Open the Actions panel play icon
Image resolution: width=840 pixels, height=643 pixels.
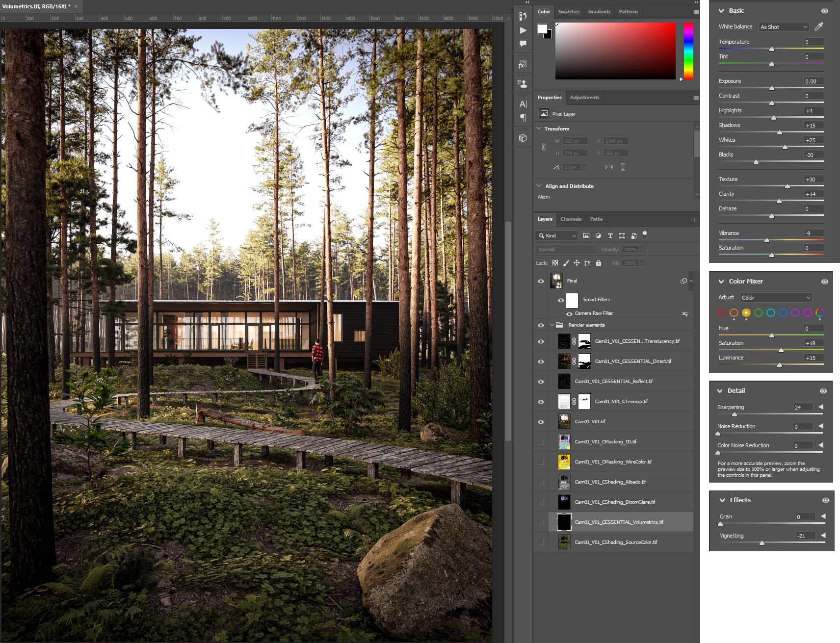[x=523, y=30]
